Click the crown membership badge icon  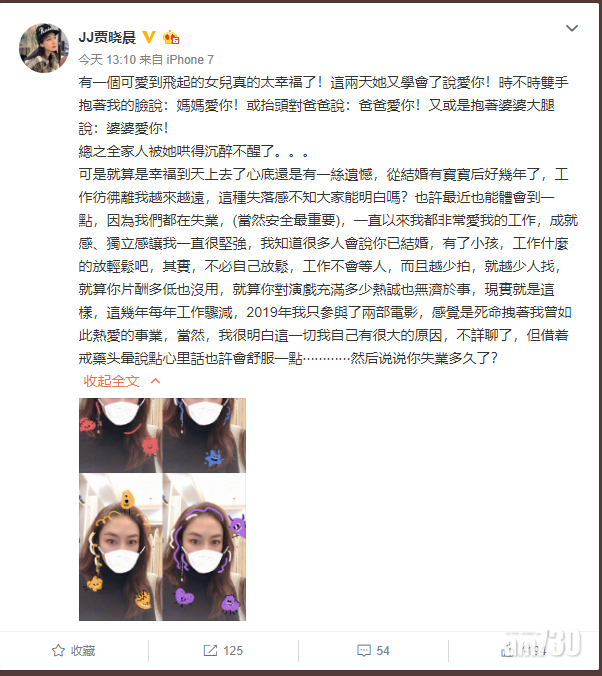(x=171, y=38)
